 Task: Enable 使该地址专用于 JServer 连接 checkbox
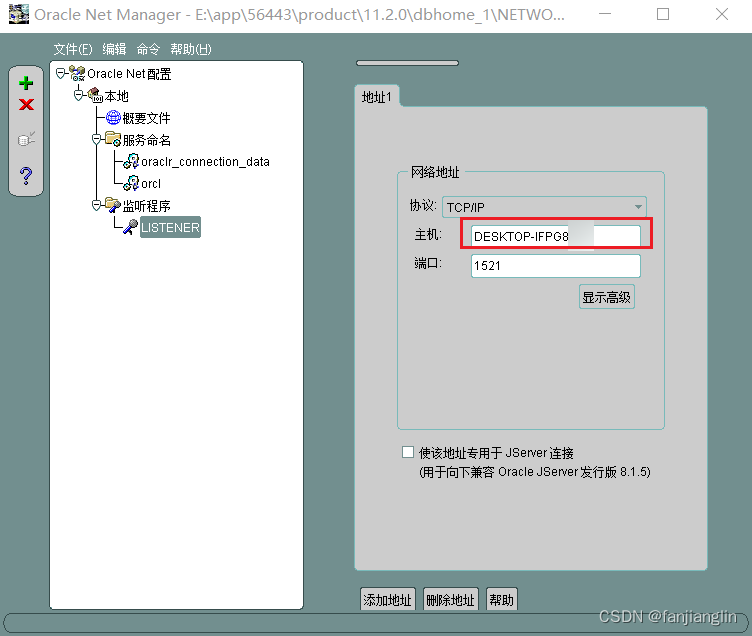(408, 452)
